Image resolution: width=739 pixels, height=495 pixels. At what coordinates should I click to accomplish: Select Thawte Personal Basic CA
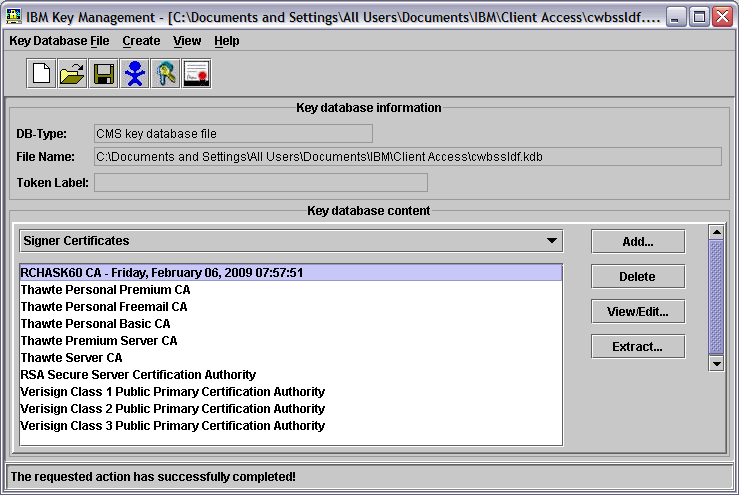pyautogui.click(x=291, y=323)
